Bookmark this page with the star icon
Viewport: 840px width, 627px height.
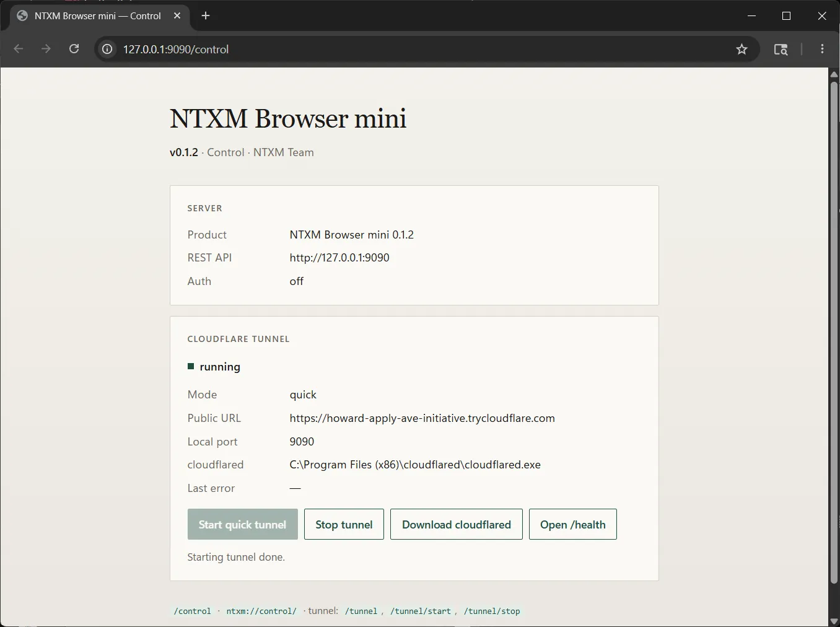pos(742,49)
